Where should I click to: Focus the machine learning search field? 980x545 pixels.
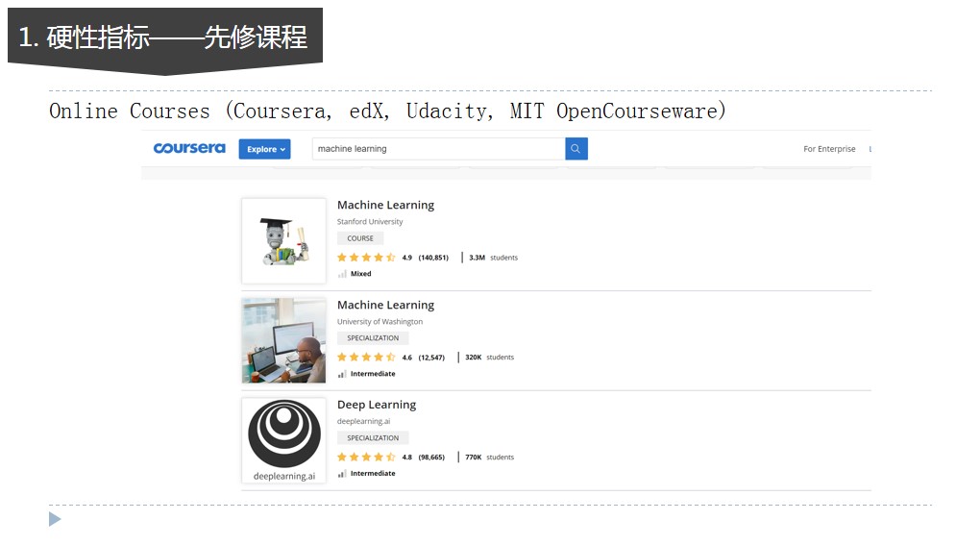point(438,149)
